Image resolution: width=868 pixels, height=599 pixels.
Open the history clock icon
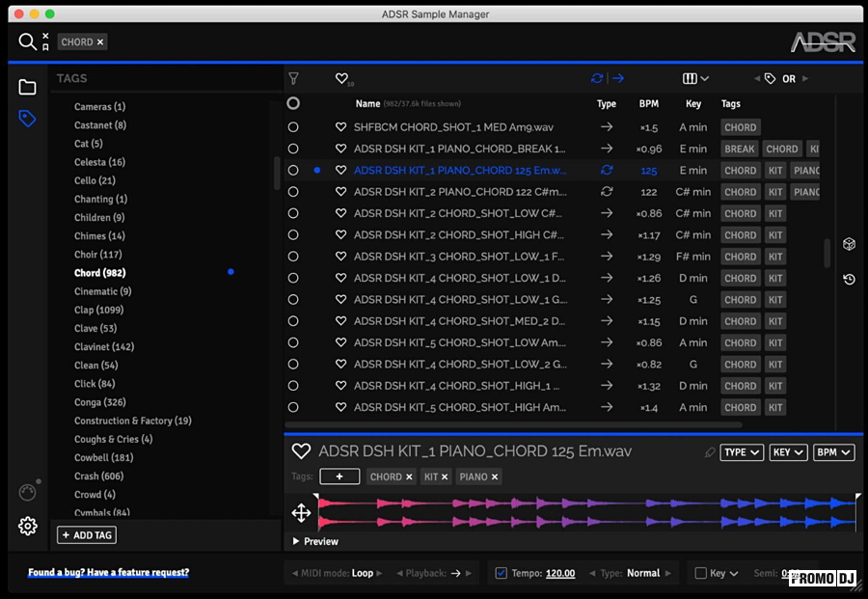click(x=849, y=280)
